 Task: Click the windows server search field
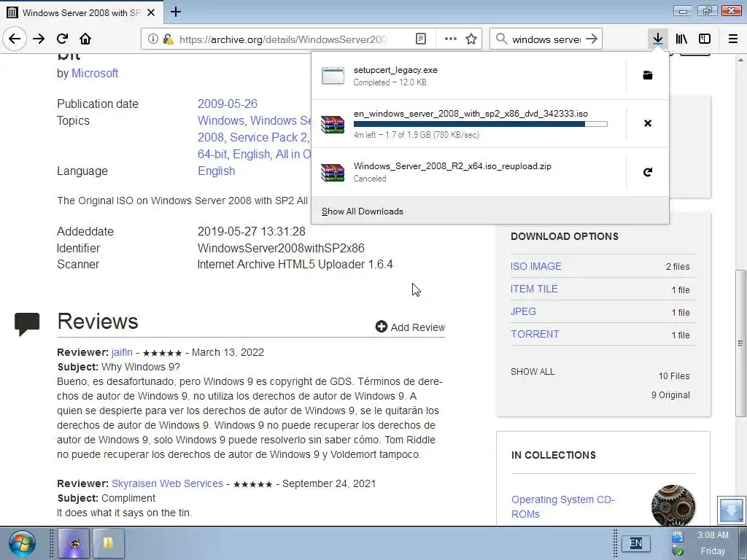(x=546, y=39)
